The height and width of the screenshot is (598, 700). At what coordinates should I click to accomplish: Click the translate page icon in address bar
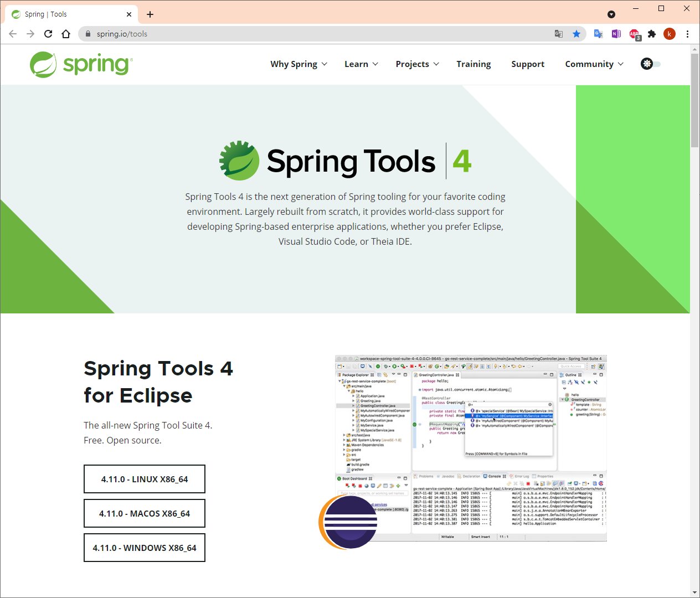[x=559, y=34]
